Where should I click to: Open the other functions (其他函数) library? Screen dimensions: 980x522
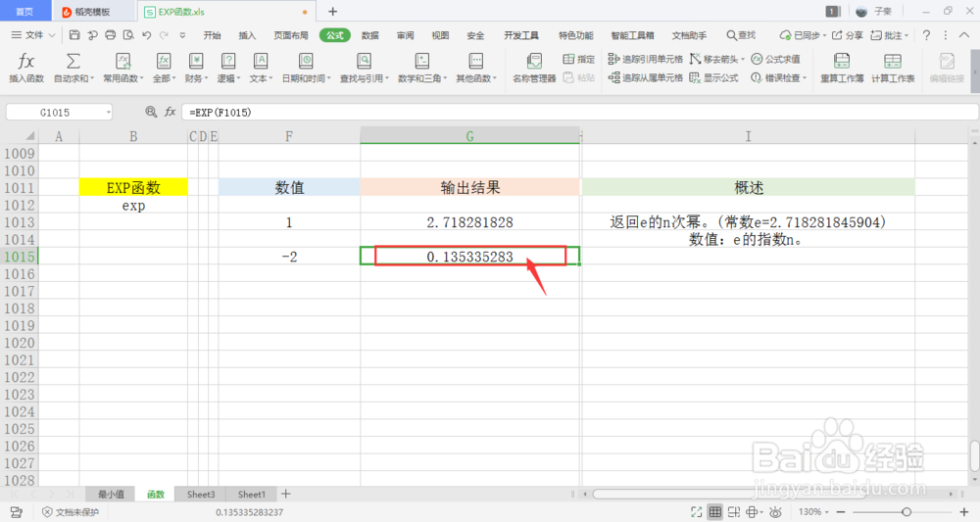[475, 68]
